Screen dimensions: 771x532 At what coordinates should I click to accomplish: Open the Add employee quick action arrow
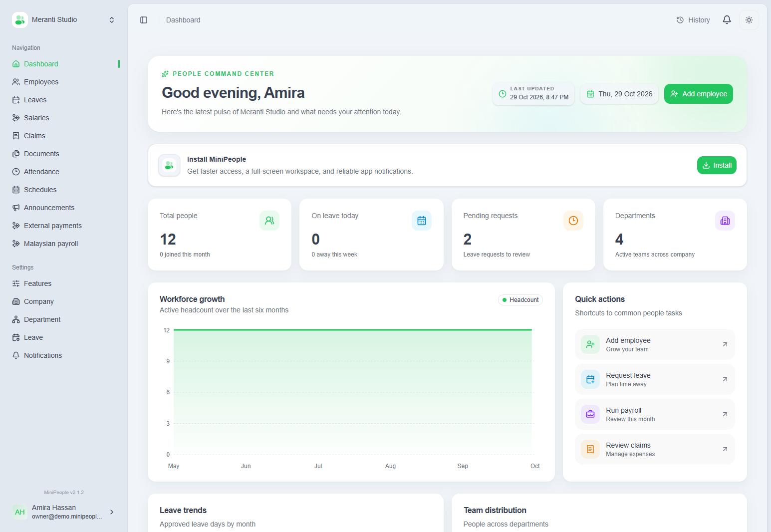(725, 344)
